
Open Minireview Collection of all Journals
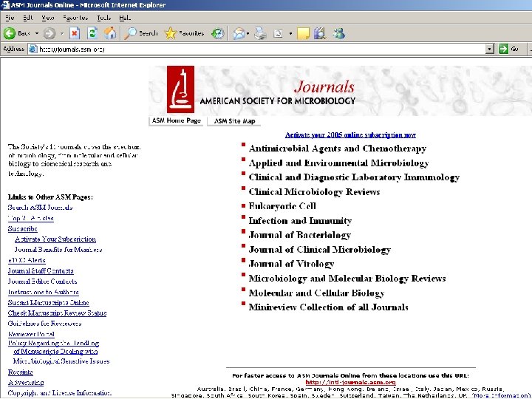(x=328, y=307)
